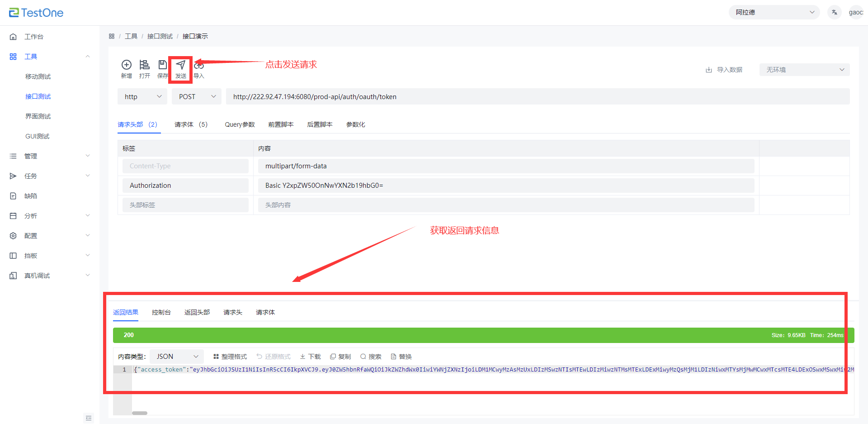Open the http protocol dropdown
The height and width of the screenshot is (424, 868).
(142, 96)
